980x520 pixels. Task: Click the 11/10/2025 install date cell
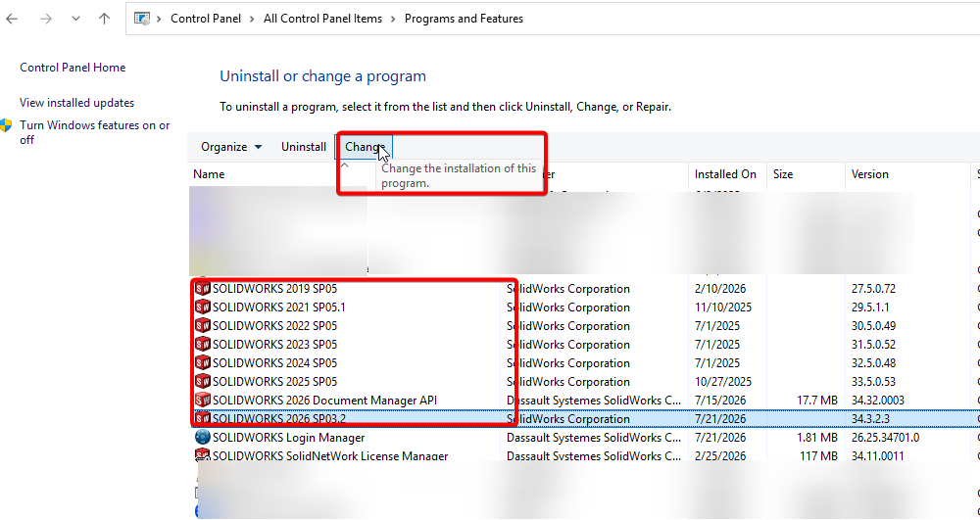tap(723, 307)
